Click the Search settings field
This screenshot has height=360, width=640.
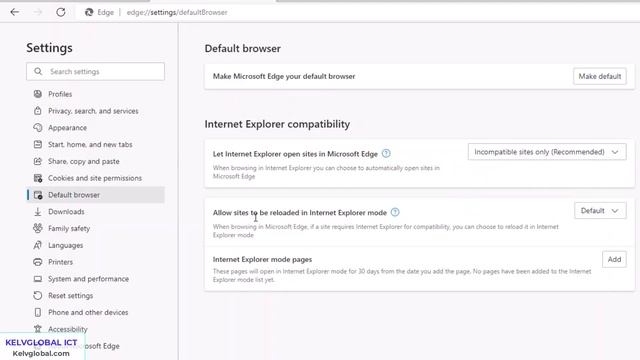[x=96, y=71]
